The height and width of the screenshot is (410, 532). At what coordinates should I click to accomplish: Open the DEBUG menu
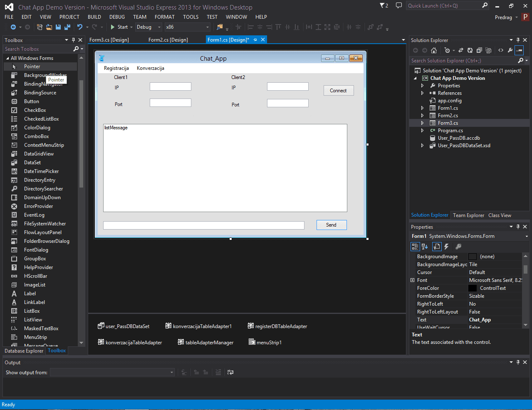(117, 17)
